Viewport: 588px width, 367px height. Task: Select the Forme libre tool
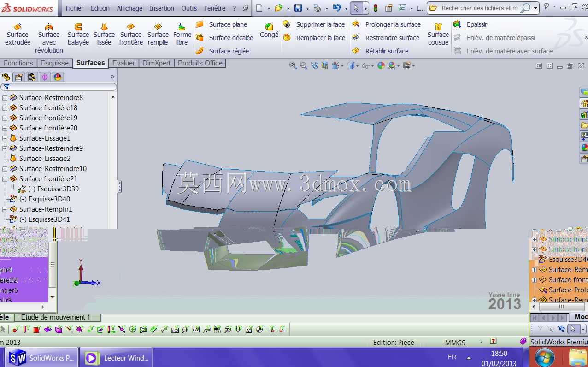coord(182,35)
